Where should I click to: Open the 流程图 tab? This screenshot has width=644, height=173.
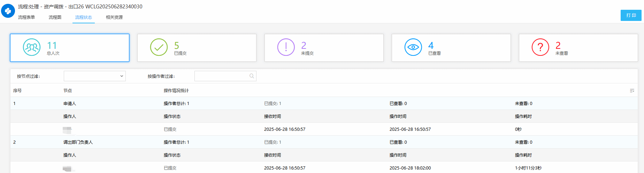55,17
